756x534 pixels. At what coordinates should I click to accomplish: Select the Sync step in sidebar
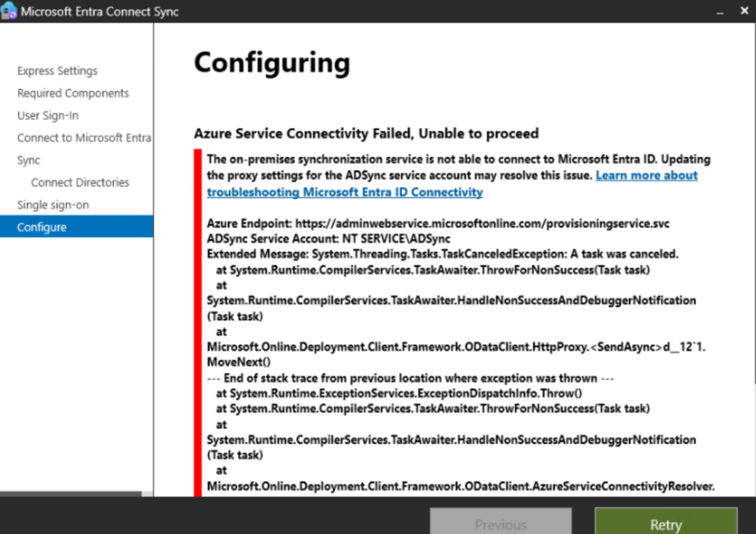point(29,161)
